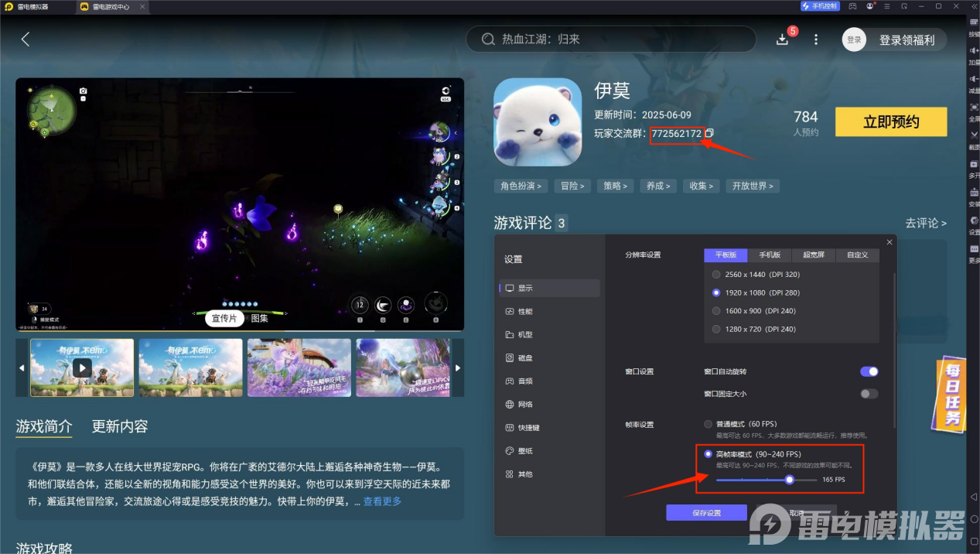Viewport: 980px width, 554px height.
Task: Show next screenshots with right arrow
Action: (458, 368)
